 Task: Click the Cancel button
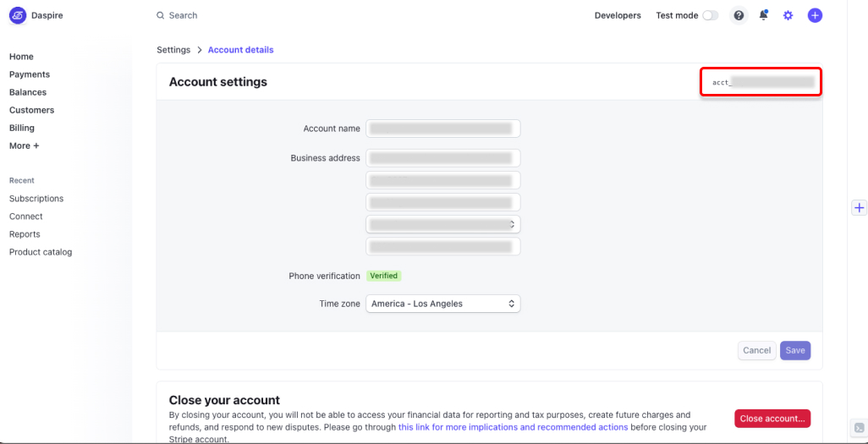tap(756, 350)
